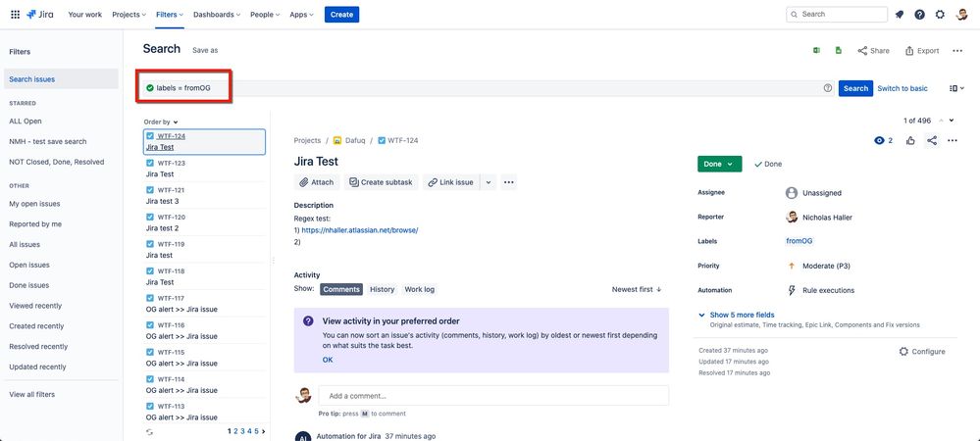This screenshot has width=980, height=441.
Task: Focus the top Search field
Action: point(836,15)
